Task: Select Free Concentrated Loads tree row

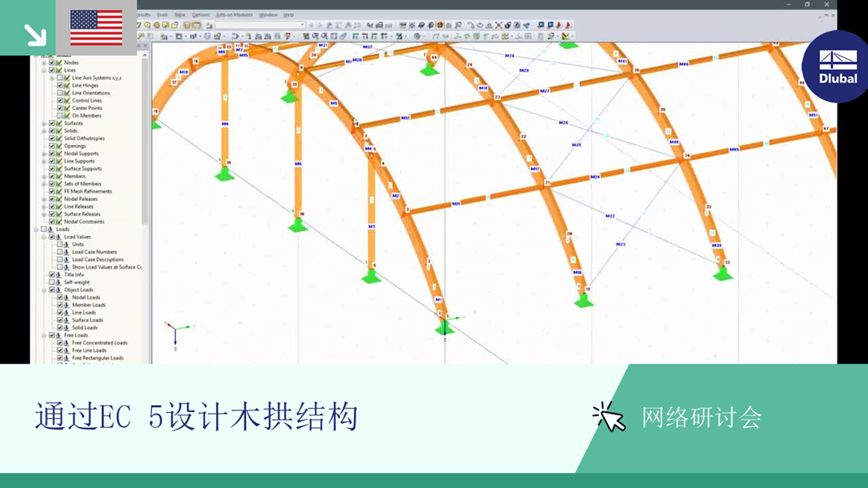Action: coord(99,343)
